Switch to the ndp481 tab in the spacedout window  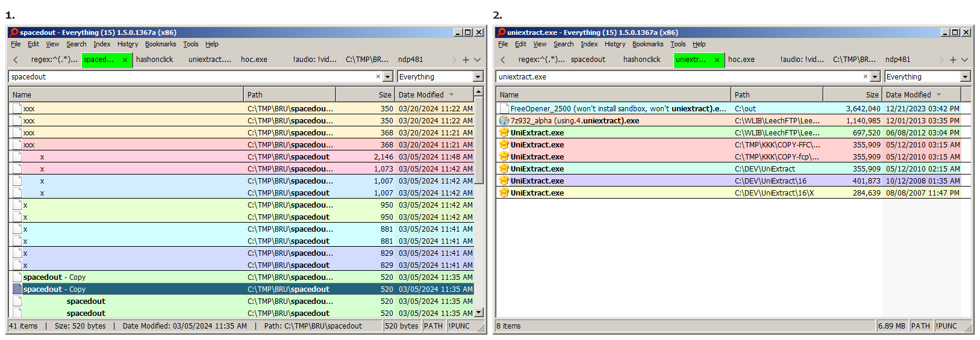(411, 60)
